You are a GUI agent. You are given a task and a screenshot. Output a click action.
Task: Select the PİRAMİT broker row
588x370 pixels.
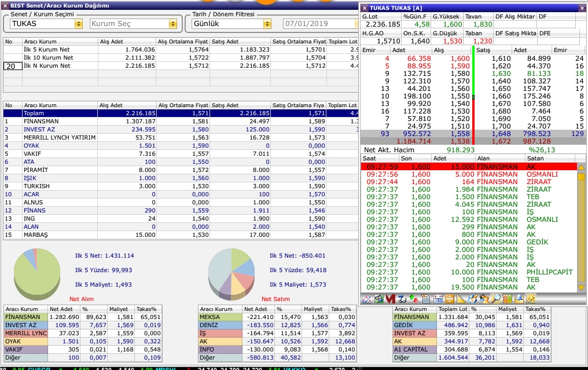click(181, 170)
